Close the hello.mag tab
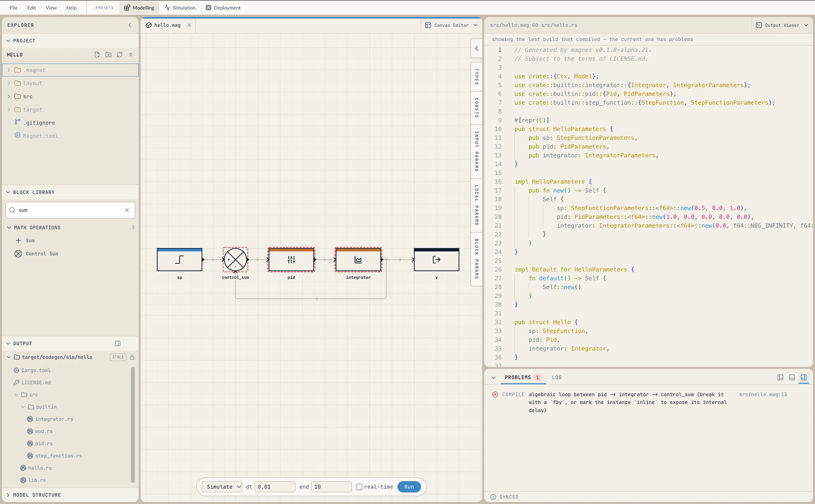The width and height of the screenshot is (815, 504). pyautogui.click(x=189, y=25)
